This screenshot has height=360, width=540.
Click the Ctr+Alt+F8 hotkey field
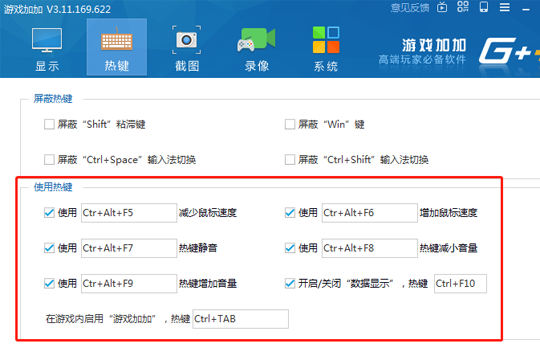pyautogui.click(x=370, y=248)
